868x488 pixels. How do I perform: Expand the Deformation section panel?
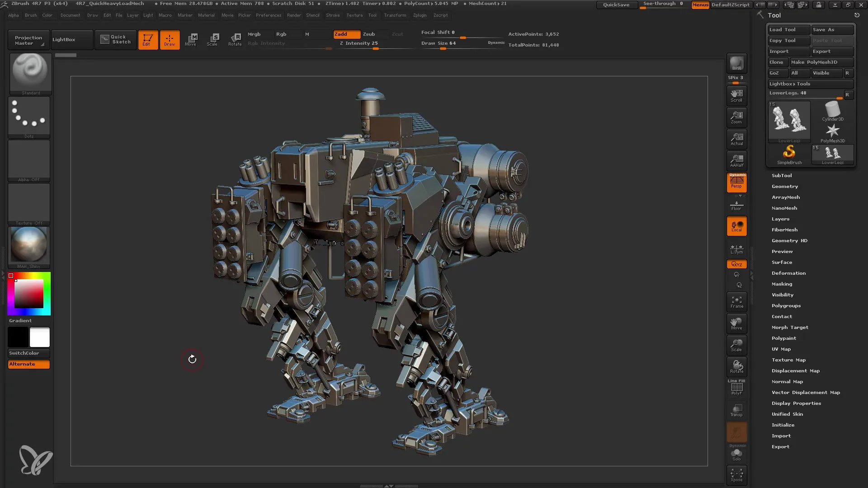tap(788, 273)
